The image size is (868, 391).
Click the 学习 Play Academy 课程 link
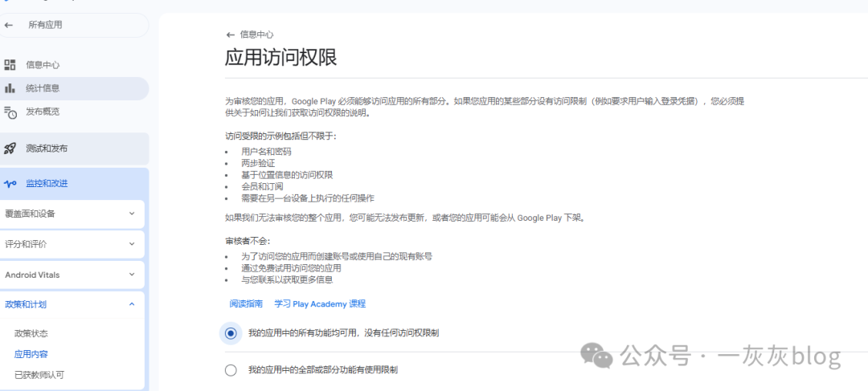320,303
